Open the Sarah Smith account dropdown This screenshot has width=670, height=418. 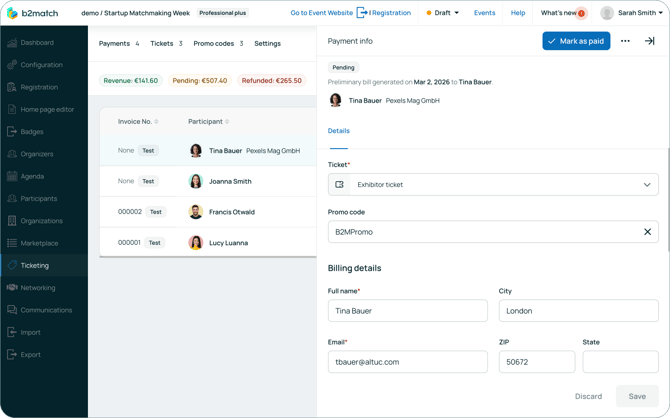click(640, 13)
